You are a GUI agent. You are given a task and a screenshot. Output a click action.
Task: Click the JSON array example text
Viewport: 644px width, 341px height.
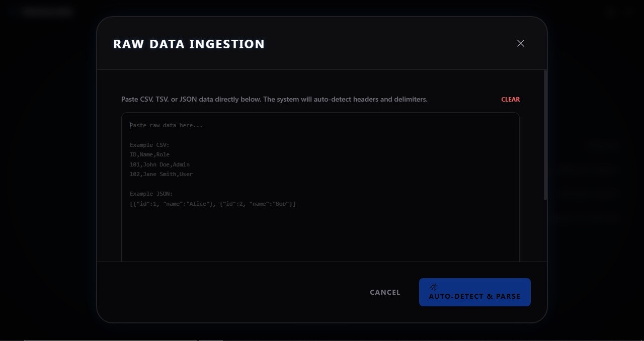coord(212,204)
